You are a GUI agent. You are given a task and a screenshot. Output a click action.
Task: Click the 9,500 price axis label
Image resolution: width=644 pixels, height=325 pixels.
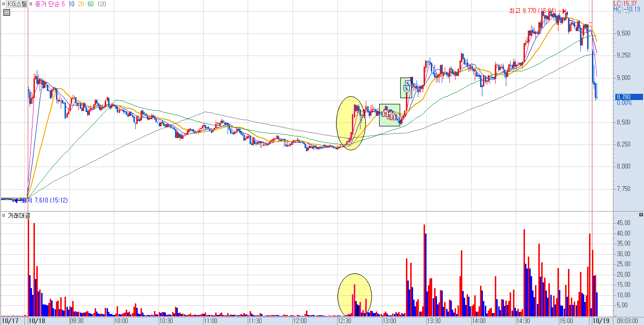pos(623,34)
